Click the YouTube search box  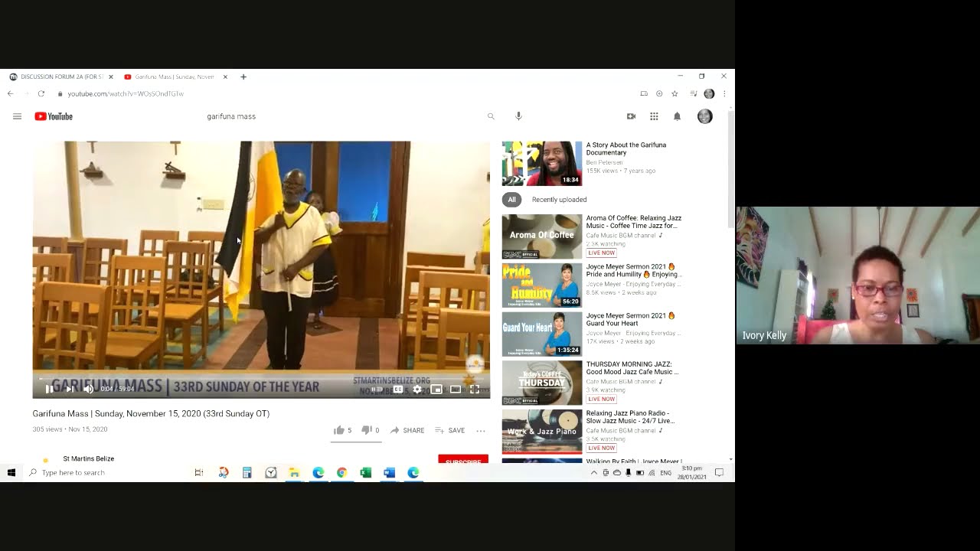[341, 116]
